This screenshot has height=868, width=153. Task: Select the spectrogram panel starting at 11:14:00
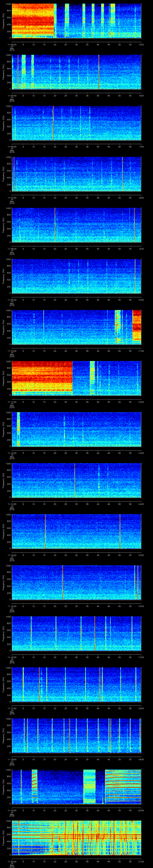coord(77,531)
